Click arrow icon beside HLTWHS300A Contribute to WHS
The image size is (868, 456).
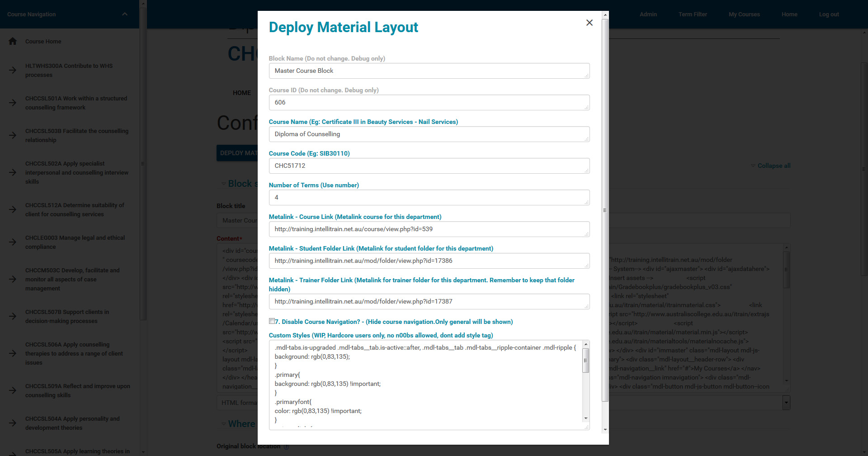pyautogui.click(x=13, y=70)
